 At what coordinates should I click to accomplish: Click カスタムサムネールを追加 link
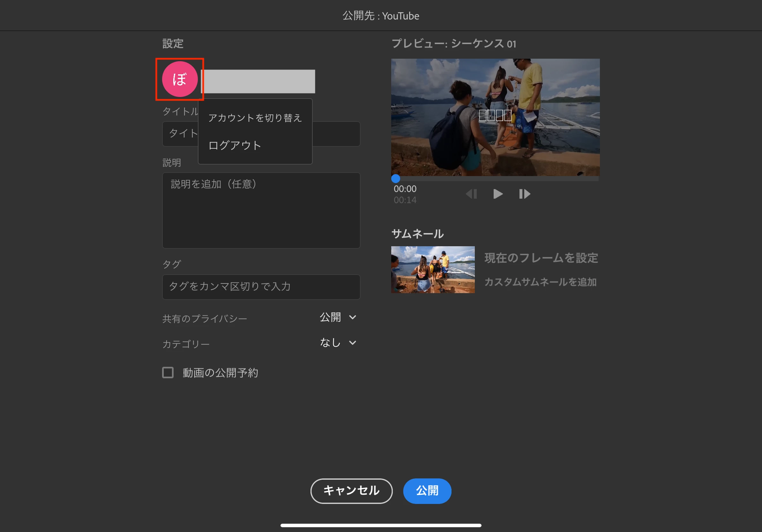540,282
